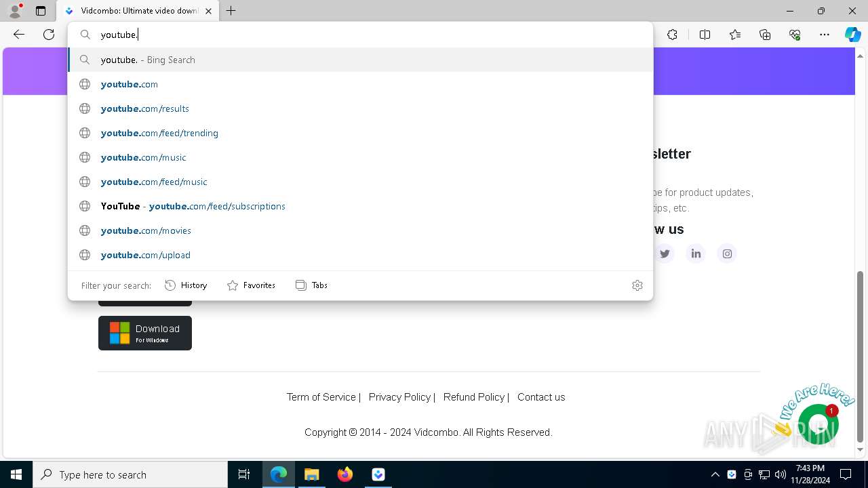Open the Extensions puzzle icon
This screenshot has width=868, height=488.
pos(672,35)
